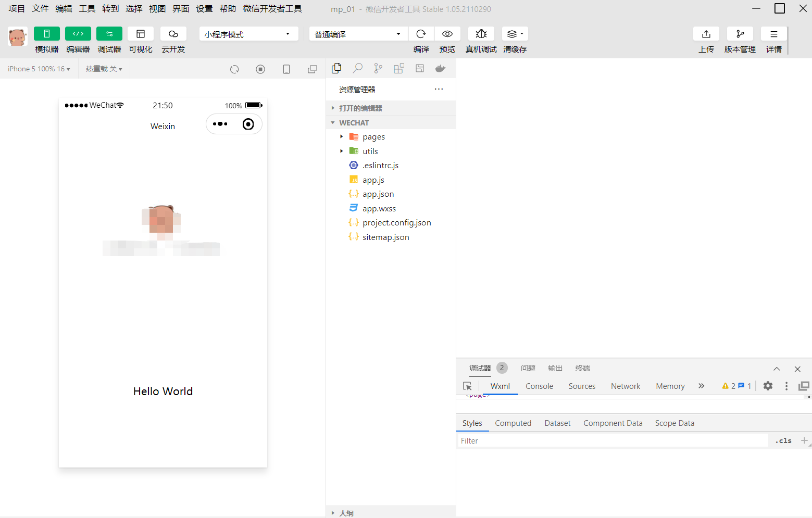This screenshot has width=812, height=518.
Task: Switch to the 问题 tab
Action: [528, 368]
